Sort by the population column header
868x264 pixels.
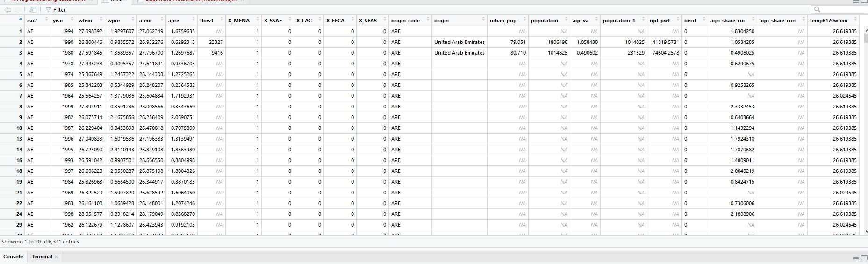pyautogui.click(x=544, y=21)
